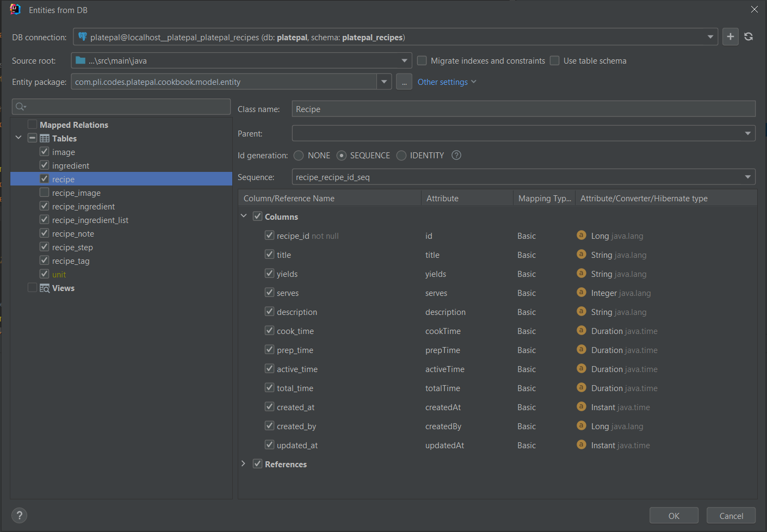This screenshot has width=767, height=532.
Task: Toggle the Mapped Relations checkbox
Action: 33,125
